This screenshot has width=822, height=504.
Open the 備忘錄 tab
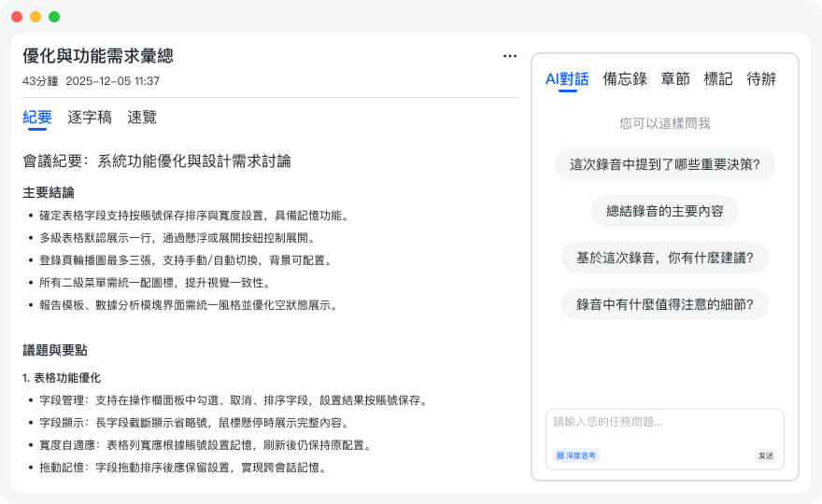point(625,79)
